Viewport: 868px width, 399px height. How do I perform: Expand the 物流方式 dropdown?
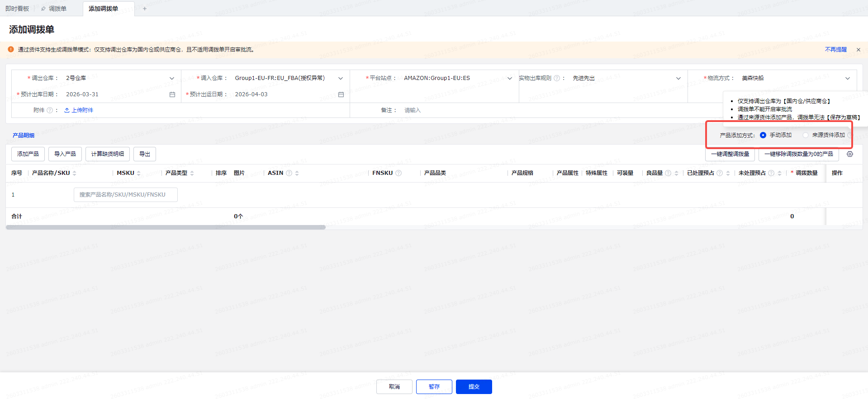pyautogui.click(x=848, y=78)
